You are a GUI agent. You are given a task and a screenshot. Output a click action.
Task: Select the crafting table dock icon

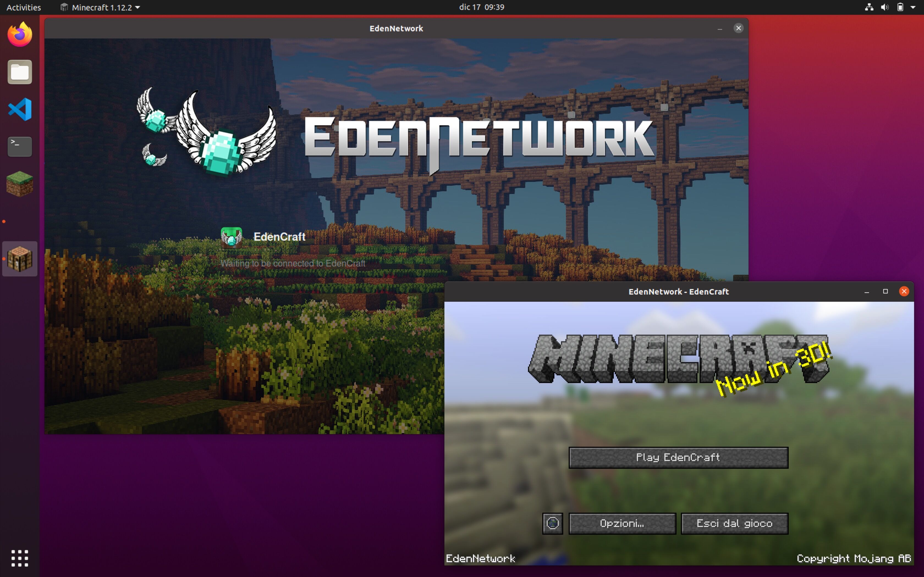(x=20, y=259)
